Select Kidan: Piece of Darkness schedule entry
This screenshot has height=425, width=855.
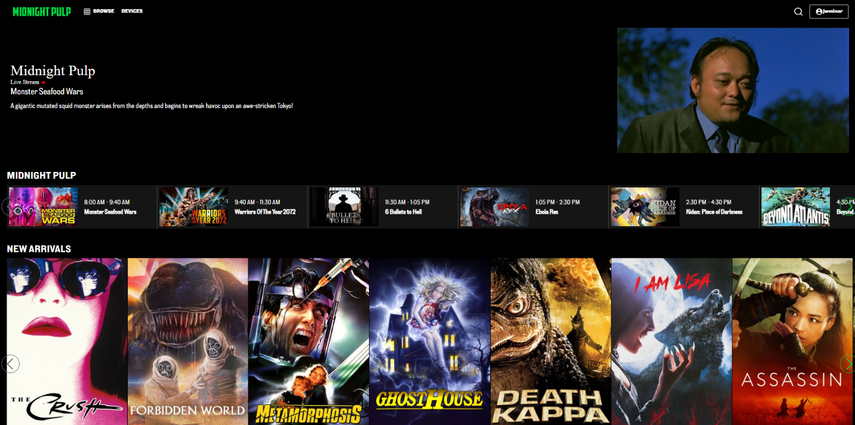681,207
